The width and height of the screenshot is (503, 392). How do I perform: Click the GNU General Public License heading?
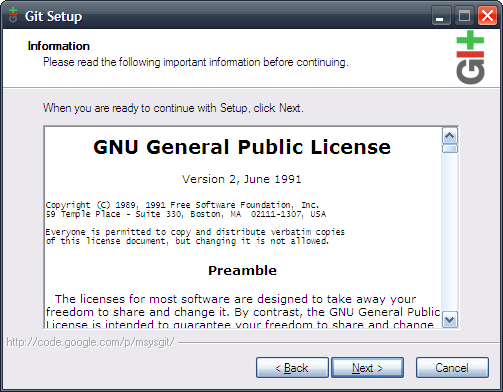242,147
